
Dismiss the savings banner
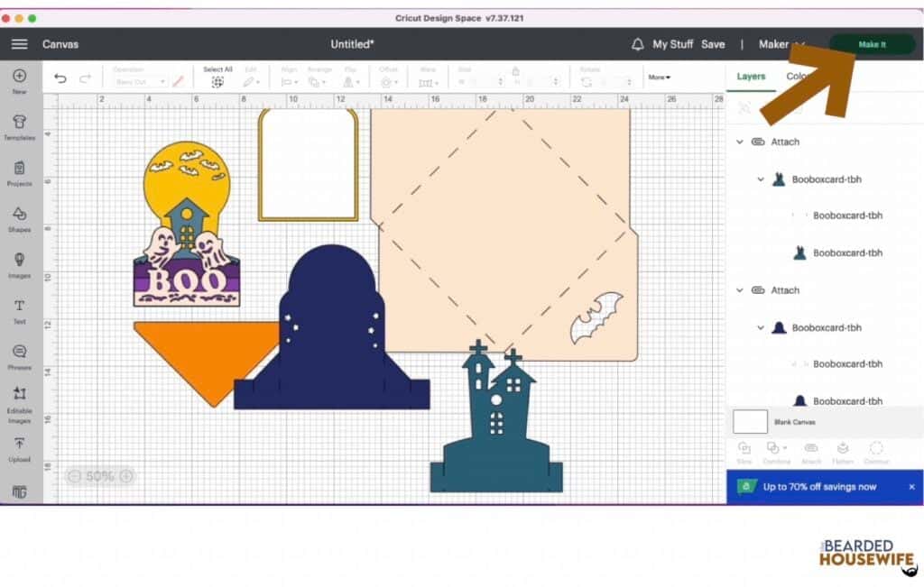(x=911, y=487)
